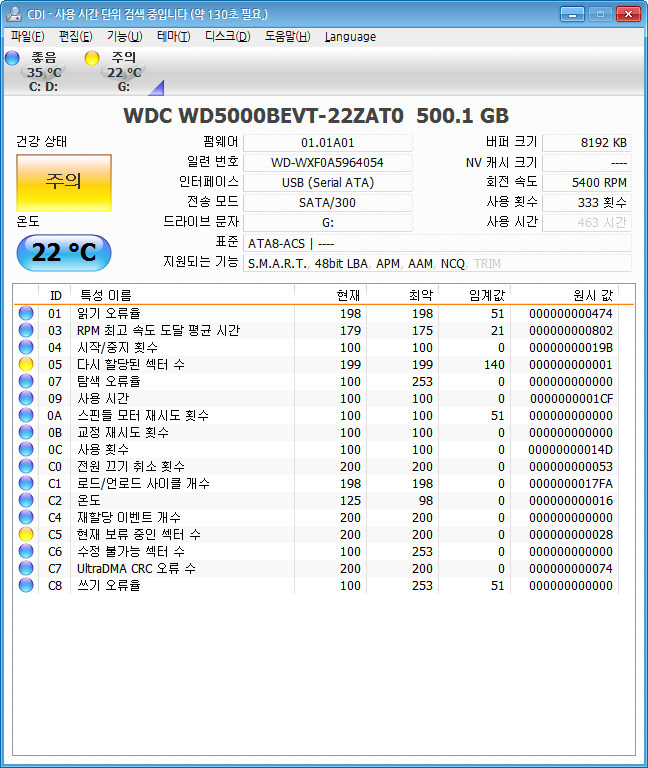The height and width of the screenshot is (768, 648).
Task: Click the 원시 값 column header
Action: click(565, 295)
